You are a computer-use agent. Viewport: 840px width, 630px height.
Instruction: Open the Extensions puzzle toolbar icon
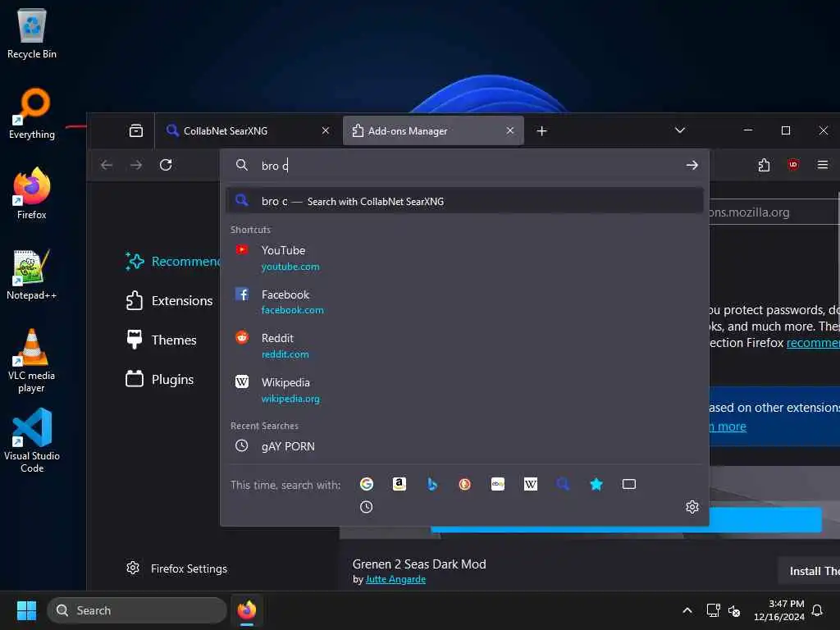[x=764, y=165]
